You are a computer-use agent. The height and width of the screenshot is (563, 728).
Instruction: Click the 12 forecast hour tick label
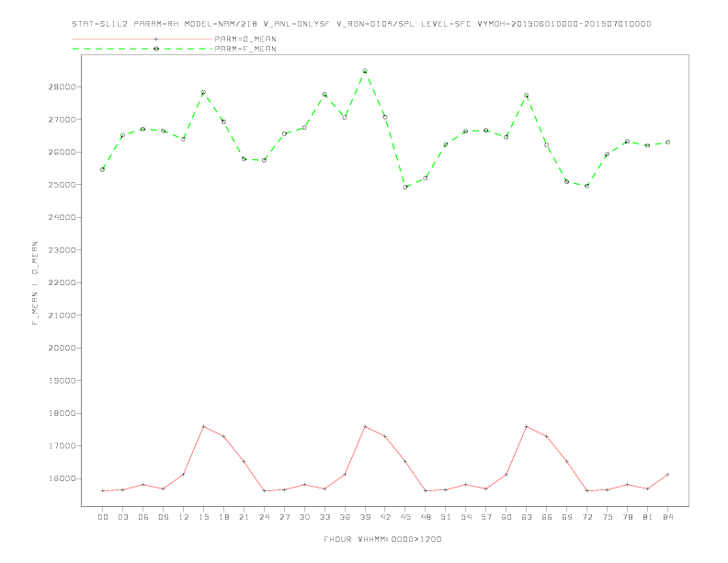184,517
